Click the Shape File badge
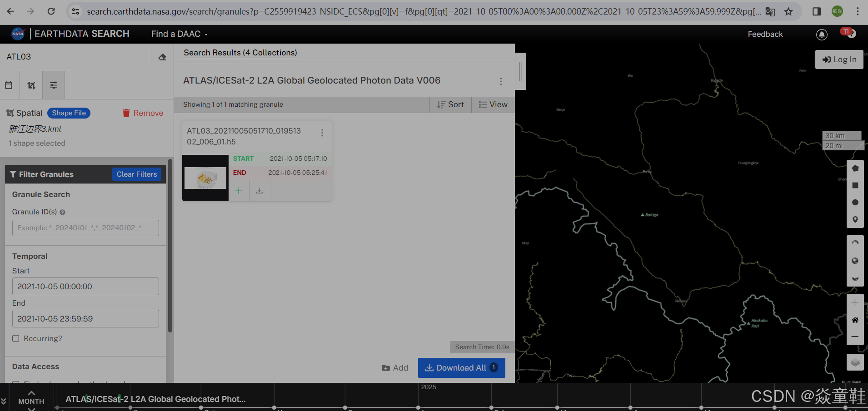Screen dimensions: 868x411 (x=69, y=113)
